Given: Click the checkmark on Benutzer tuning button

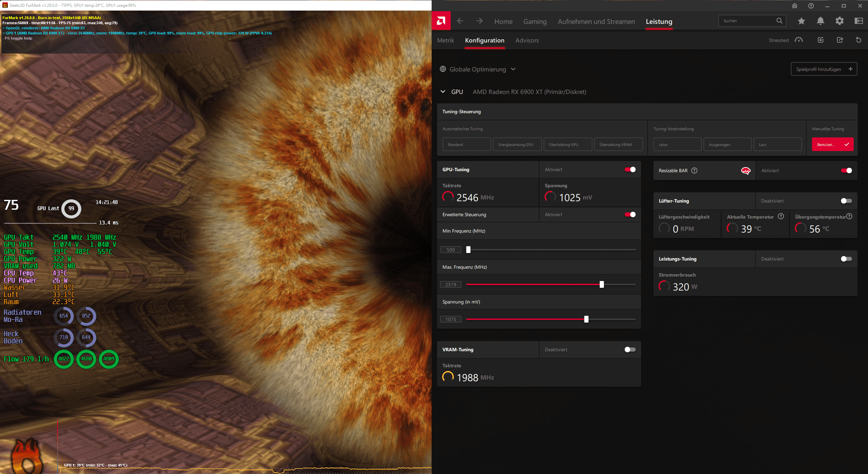Looking at the screenshot, I should [847, 145].
